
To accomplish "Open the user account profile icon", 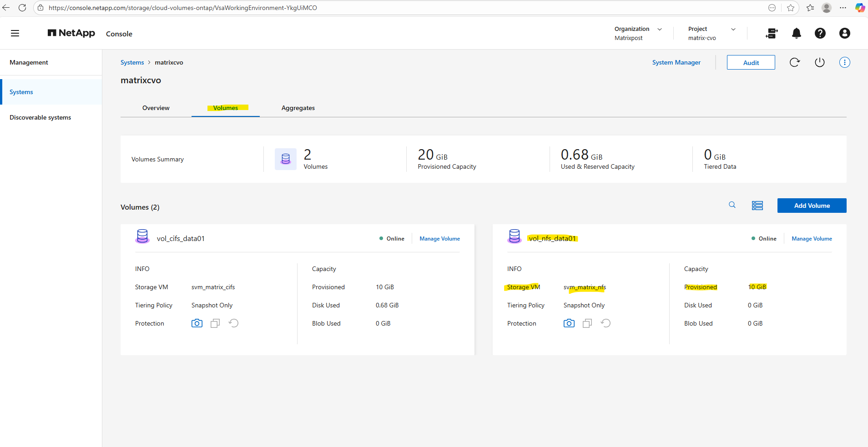I will pos(844,33).
